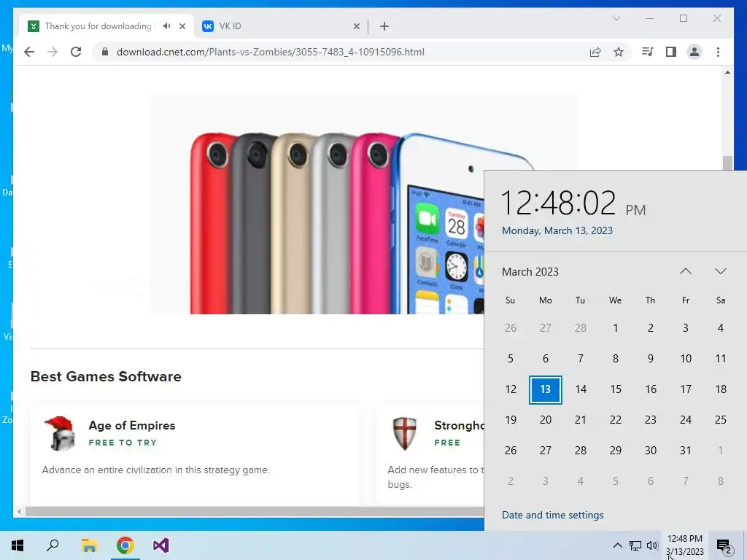This screenshot has height=560, width=747.
Task: Click the March 2023 calendar header
Action: pos(530,272)
